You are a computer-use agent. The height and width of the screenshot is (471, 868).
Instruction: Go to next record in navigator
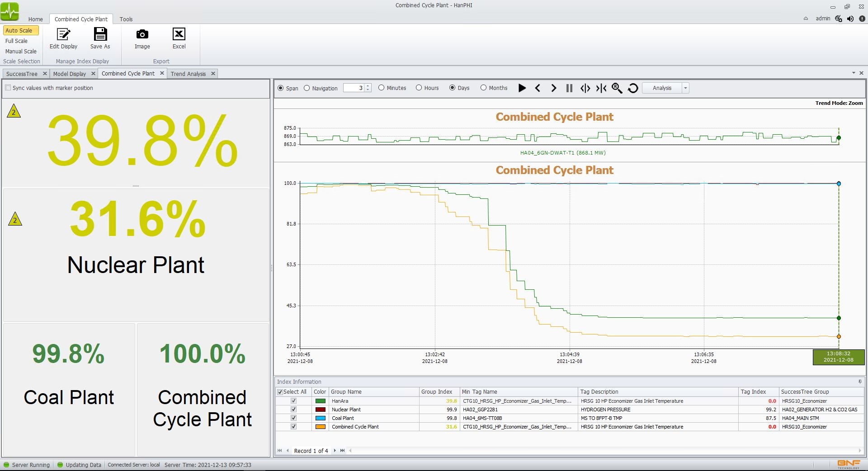click(335, 450)
